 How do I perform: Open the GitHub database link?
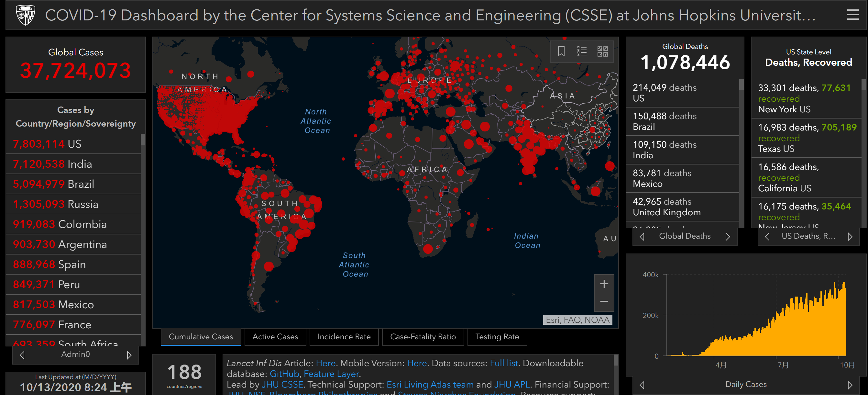pyautogui.click(x=284, y=374)
